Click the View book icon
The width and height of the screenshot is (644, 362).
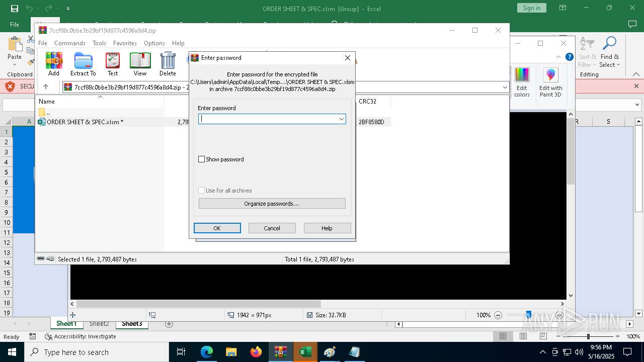(x=140, y=64)
